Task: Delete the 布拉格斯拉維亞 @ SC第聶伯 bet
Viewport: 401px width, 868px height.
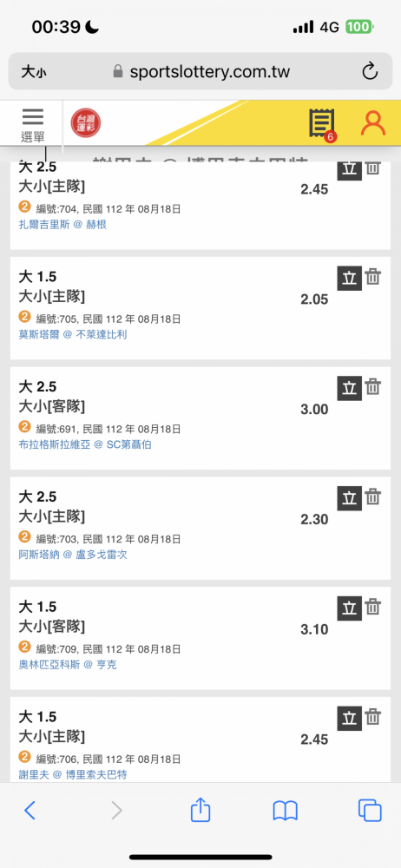Action: (x=373, y=386)
